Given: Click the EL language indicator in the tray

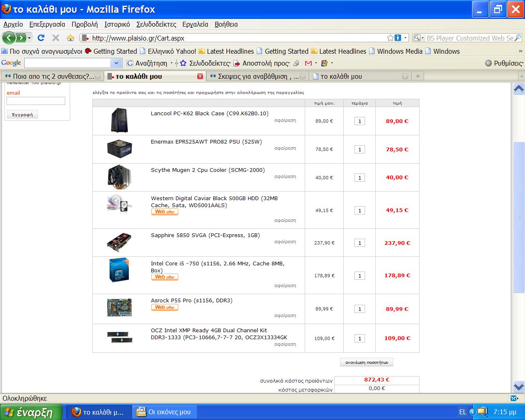Looking at the screenshot, I should coord(463,412).
